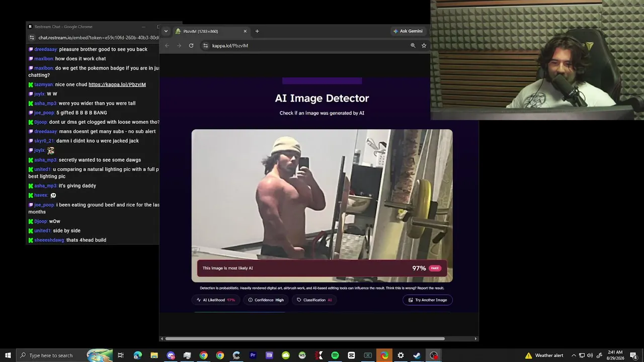Open the clock showing 2:41 AM
The width and height of the screenshot is (644, 362).
pos(614,355)
